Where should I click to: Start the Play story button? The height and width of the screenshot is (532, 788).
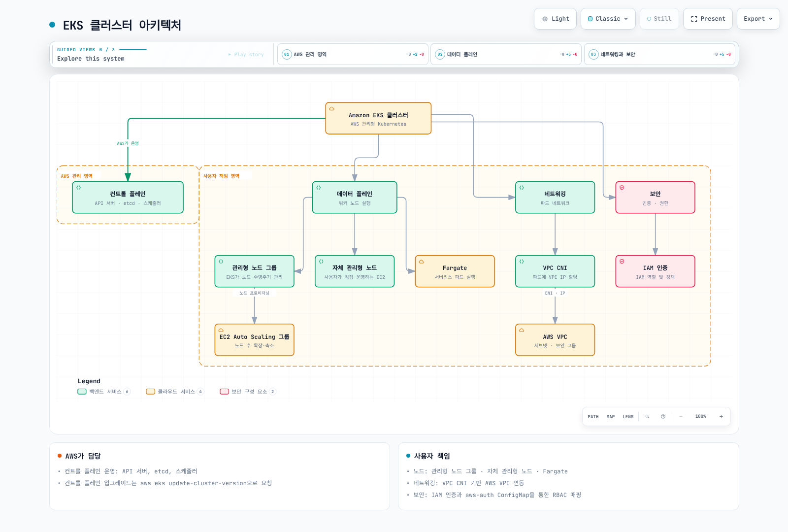(246, 55)
